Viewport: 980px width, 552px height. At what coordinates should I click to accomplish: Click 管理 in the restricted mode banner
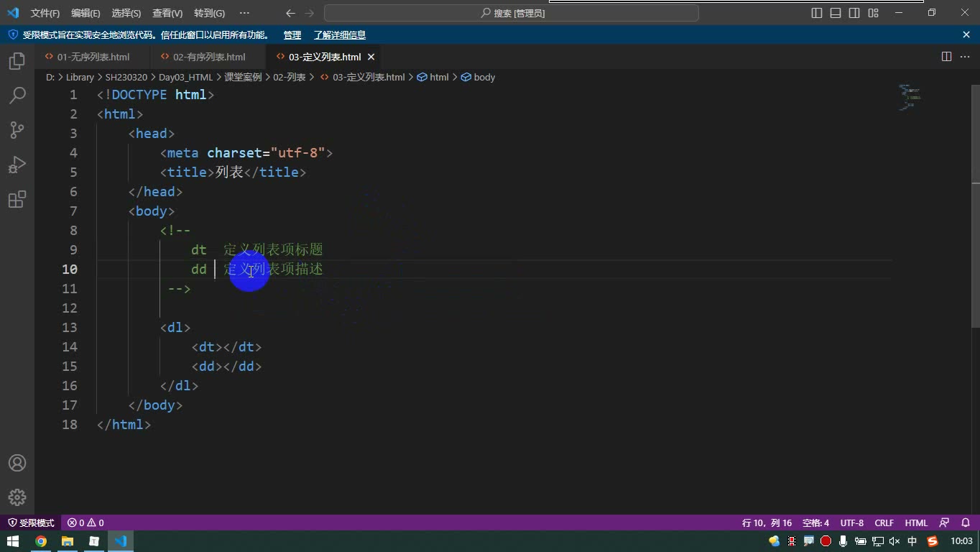pos(292,34)
